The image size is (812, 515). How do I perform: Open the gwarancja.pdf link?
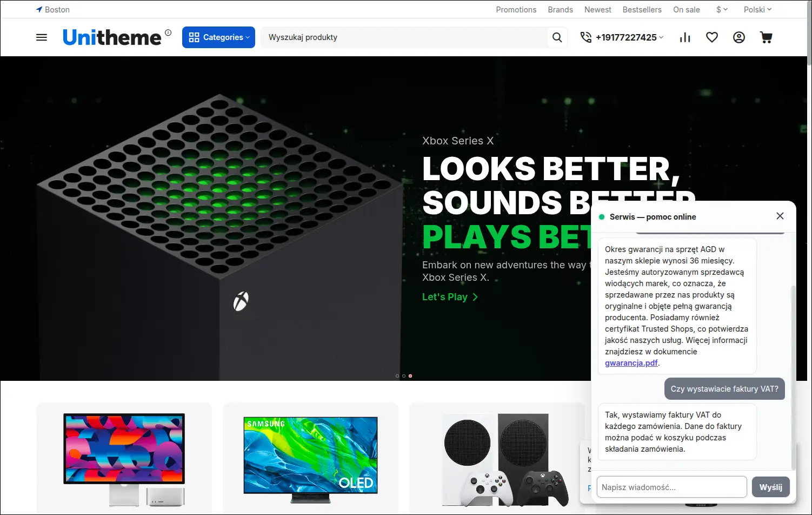[631, 363]
